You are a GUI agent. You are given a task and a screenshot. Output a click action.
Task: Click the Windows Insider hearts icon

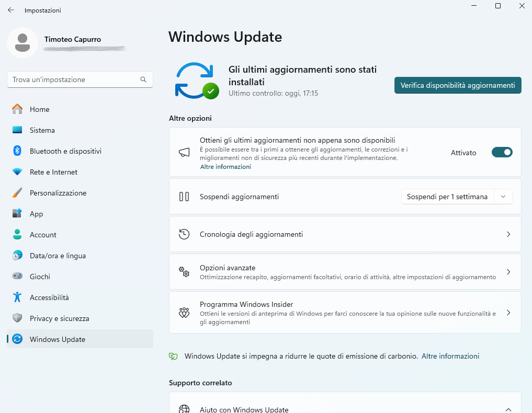pos(184,313)
